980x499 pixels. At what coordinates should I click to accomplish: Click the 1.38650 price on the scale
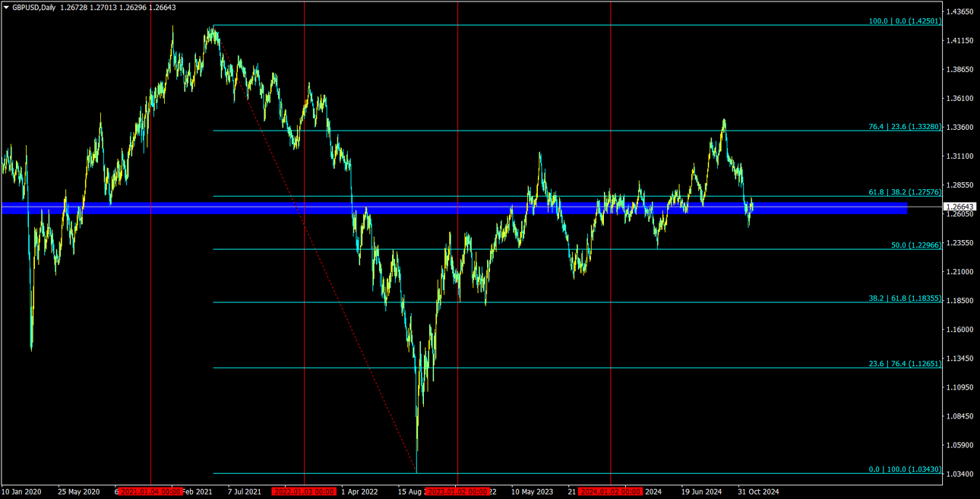click(960, 69)
